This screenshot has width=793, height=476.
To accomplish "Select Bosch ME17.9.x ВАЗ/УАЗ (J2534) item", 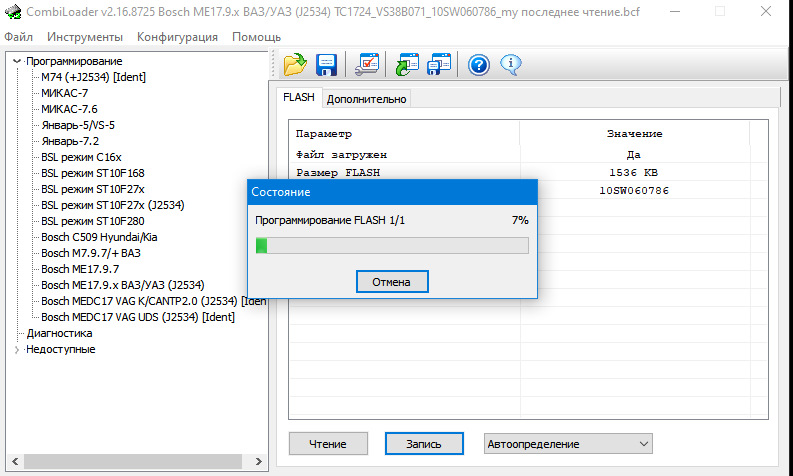I will click(x=123, y=285).
